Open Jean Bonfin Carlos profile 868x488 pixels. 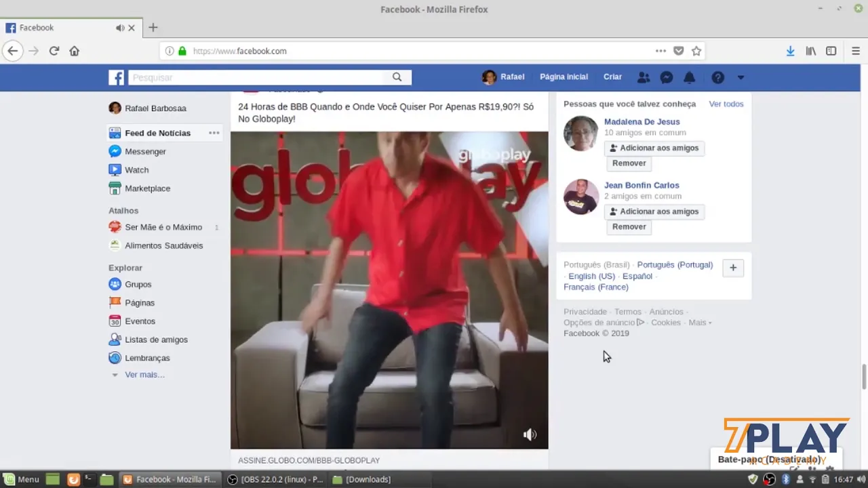[642, 185]
